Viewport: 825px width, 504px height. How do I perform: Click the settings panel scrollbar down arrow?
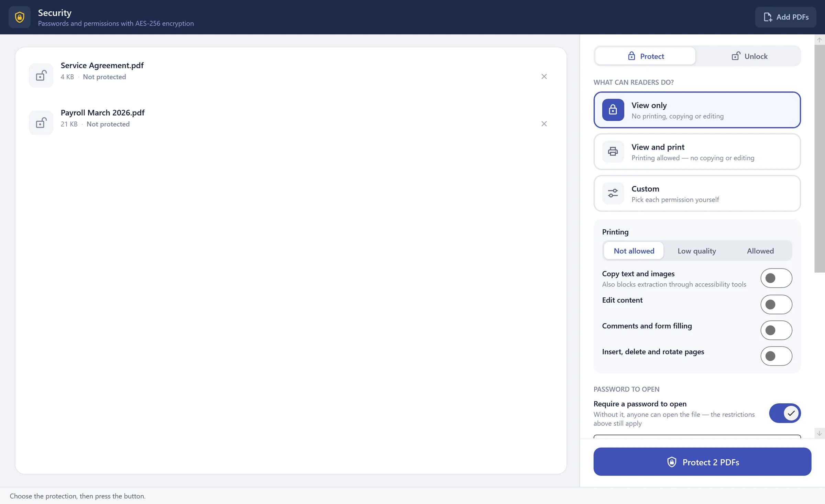click(819, 433)
